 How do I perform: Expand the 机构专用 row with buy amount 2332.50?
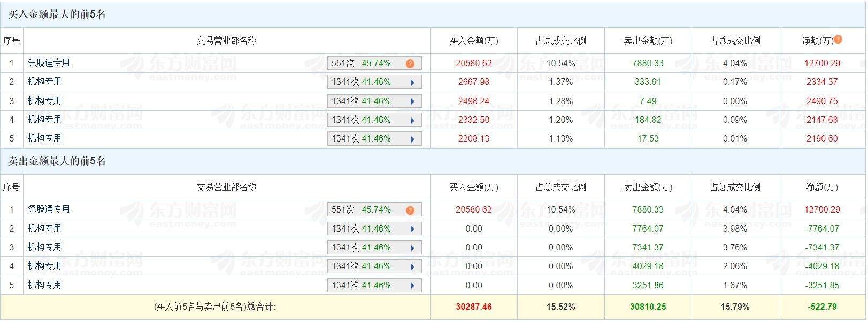point(412,120)
